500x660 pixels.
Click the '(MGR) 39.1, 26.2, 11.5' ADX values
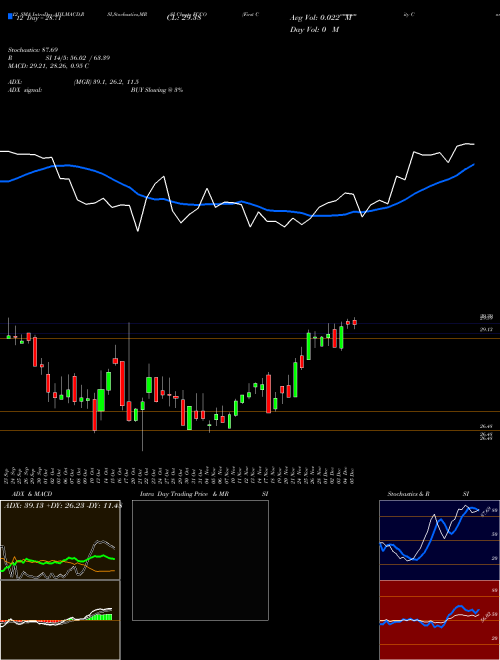click(106, 82)
